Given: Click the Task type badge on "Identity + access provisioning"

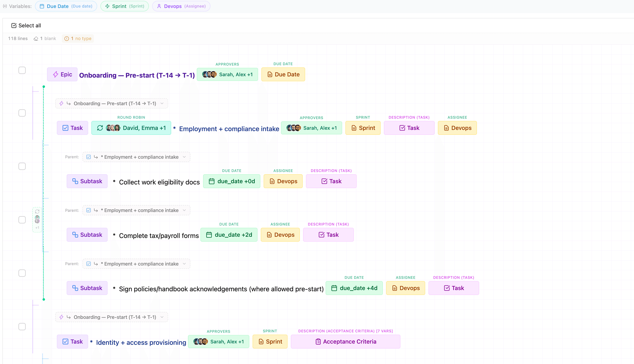Looking at the screenshot, I should pyautogui.click(x=72, y=341).
